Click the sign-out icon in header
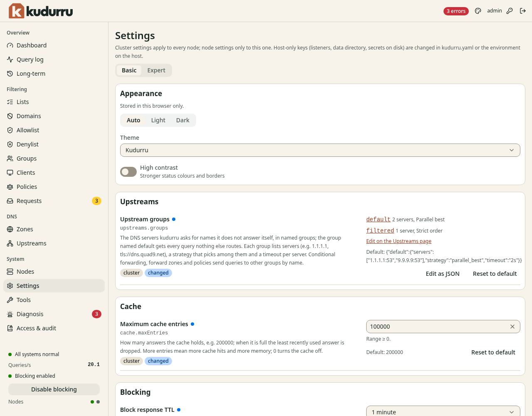Image resolution: width=532 pixels, height=416 pixels. (x=523, y=11)
